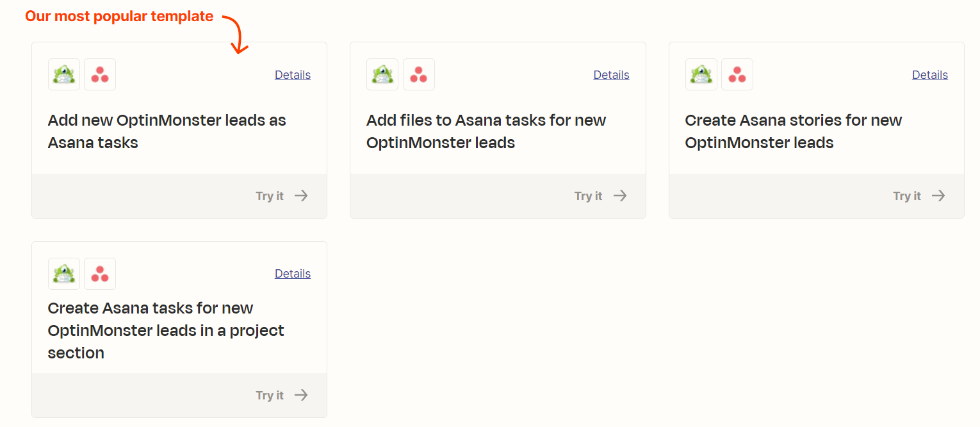Open Details for 'Add new OptinMonster leads as Asana tasks'
980x427 pixels.
point(293,74)
